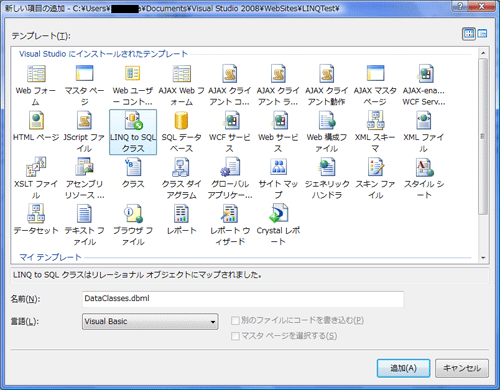Viewport: 500px width, 390px height.
Task: Switch to large icons view
Action: 469,34
